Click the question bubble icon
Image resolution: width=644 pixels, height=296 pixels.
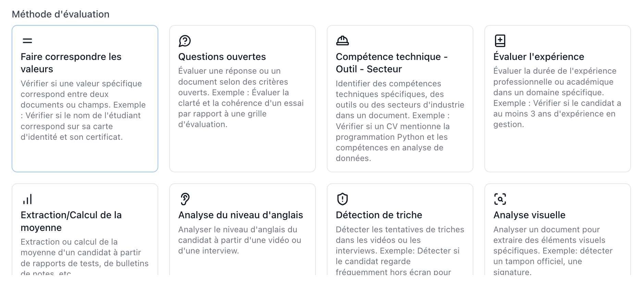tap(185, 41)
